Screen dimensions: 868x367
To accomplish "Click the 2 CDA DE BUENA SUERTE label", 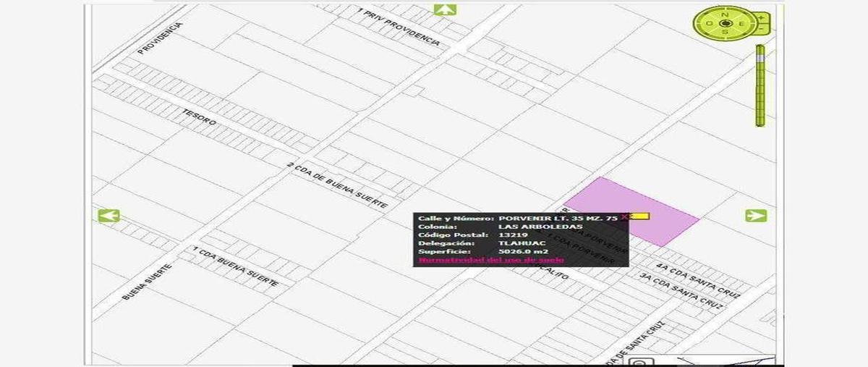I will 337,186.
